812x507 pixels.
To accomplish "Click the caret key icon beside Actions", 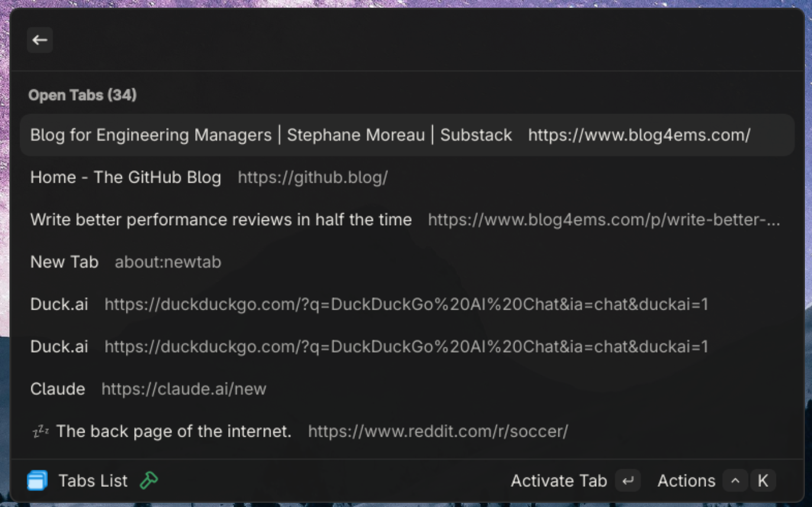I will [735, 481].
